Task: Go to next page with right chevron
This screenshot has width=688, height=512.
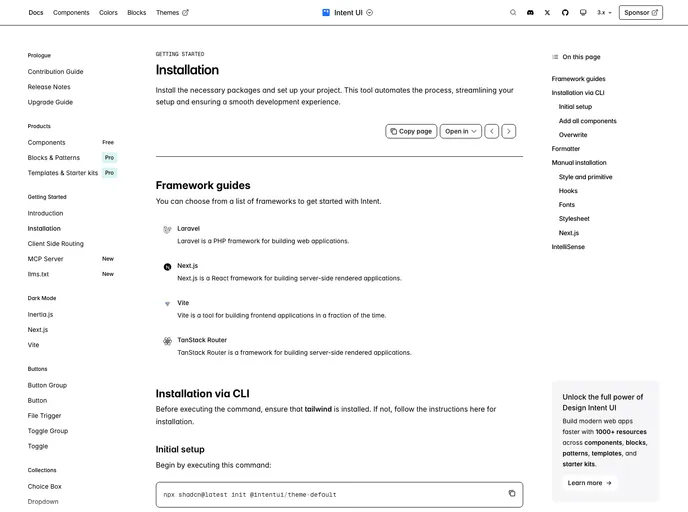Action: [509, 131]
